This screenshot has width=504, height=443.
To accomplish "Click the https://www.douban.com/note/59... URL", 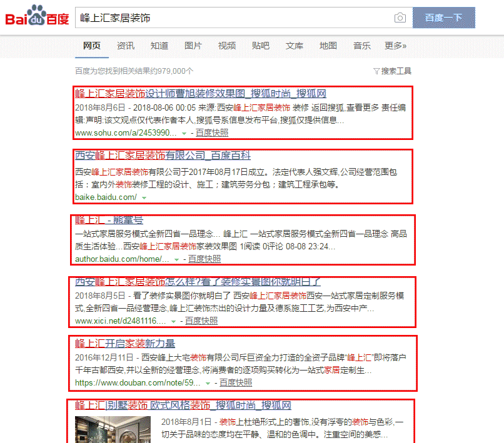I will (138, 383).
